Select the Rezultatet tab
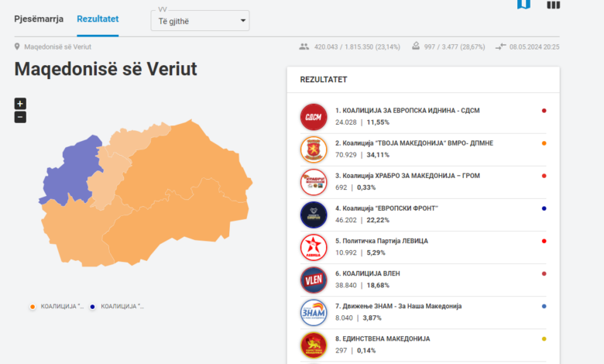 [x=98, y=19]
